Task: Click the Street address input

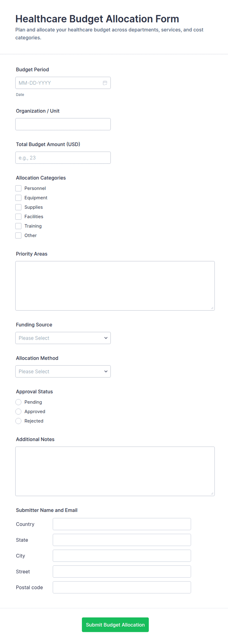Action: 122,571
